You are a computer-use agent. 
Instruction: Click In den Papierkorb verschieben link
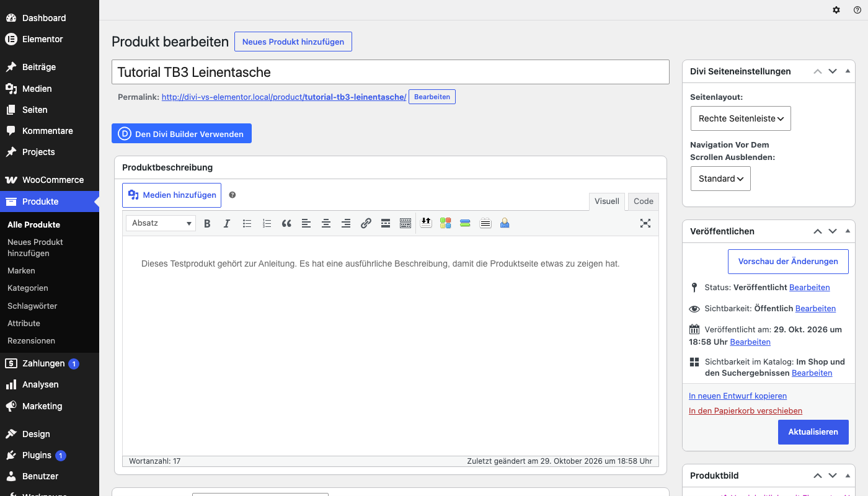coord(745,410)
